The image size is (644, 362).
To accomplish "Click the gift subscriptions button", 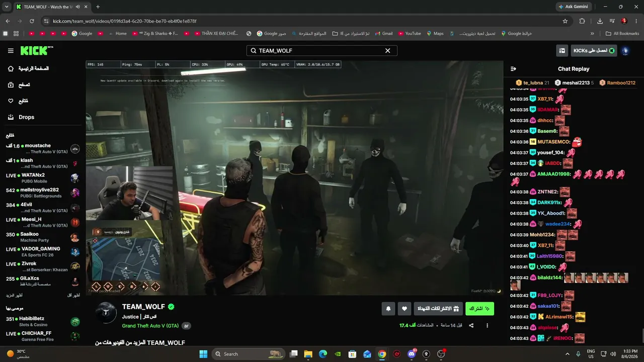I will [x=438, y=309].
